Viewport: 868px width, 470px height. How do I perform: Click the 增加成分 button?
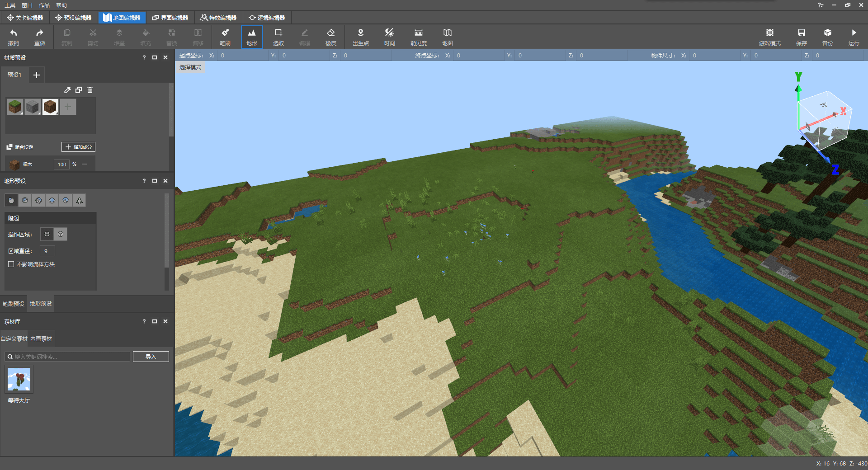[x=78, y=147]
